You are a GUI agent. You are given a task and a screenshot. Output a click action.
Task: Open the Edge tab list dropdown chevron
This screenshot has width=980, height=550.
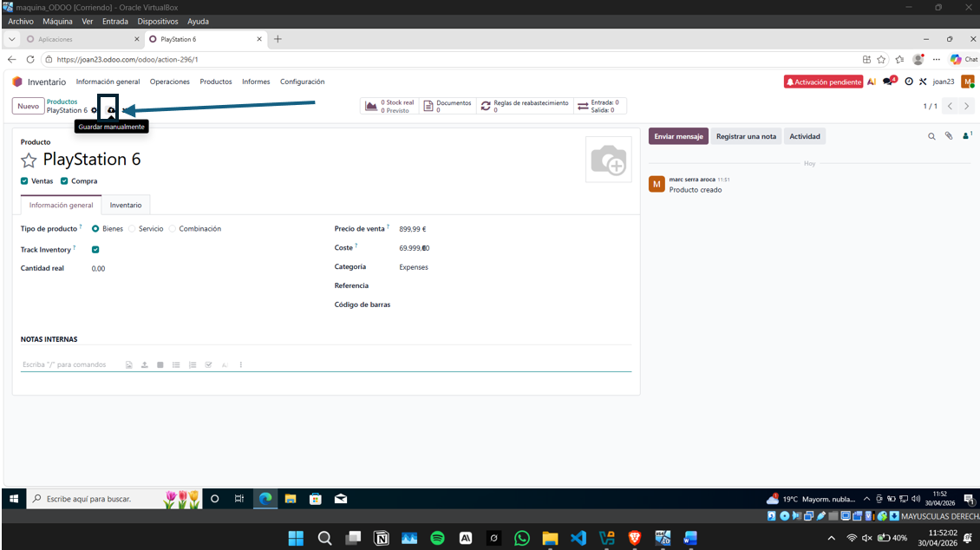coord(11,39)
